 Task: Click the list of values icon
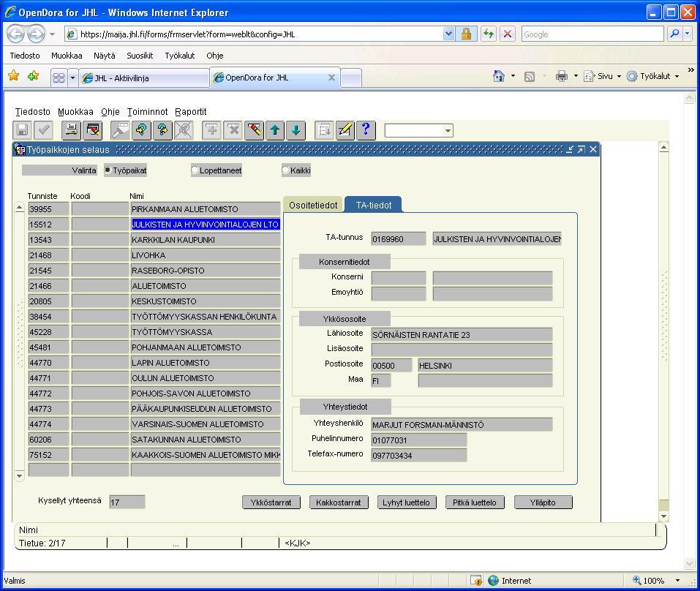tap(324, 130)
